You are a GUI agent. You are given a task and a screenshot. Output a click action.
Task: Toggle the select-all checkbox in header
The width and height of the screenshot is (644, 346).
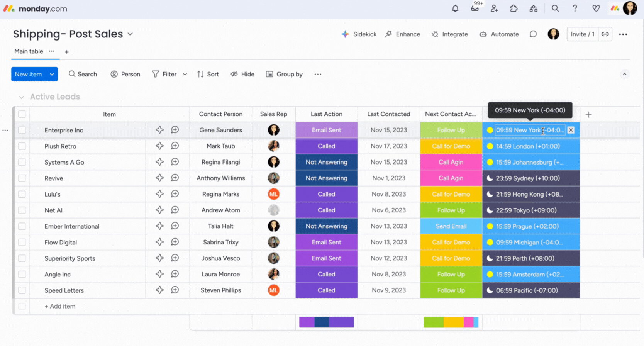[22, 114]
